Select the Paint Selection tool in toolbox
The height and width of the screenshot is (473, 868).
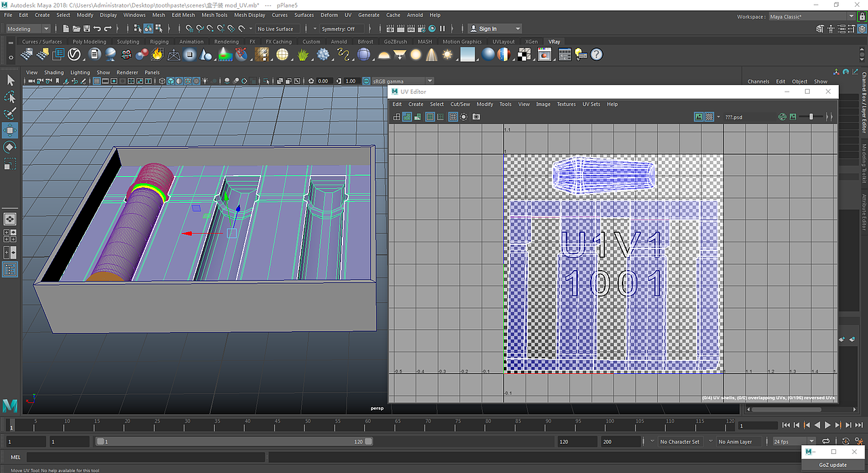click(10, 113)
